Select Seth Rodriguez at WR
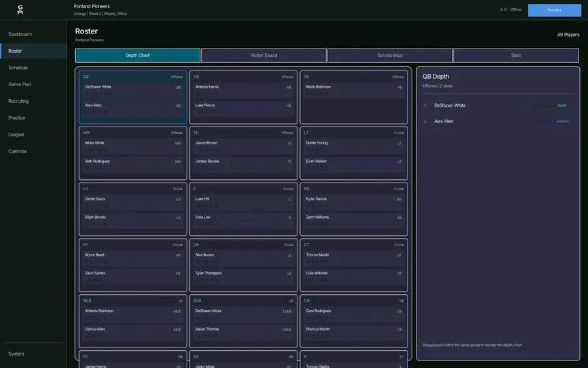 point(133,165)
